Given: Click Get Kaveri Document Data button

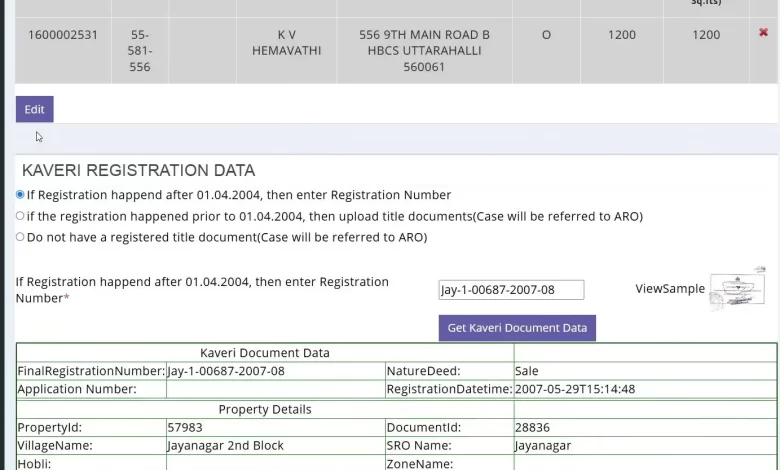Looking at the screenshot, I should (517, 328).
